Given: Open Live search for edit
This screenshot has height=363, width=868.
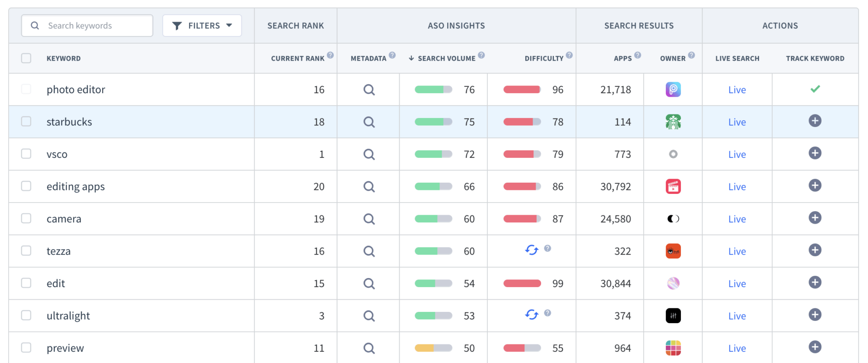Looking at the screenshot, I should tap(737, 284).
